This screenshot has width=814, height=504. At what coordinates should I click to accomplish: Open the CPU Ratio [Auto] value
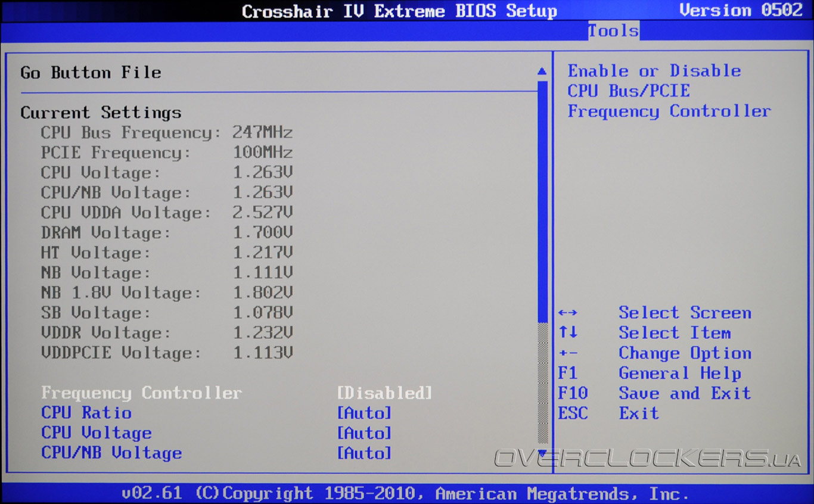[x=364, y=413]
